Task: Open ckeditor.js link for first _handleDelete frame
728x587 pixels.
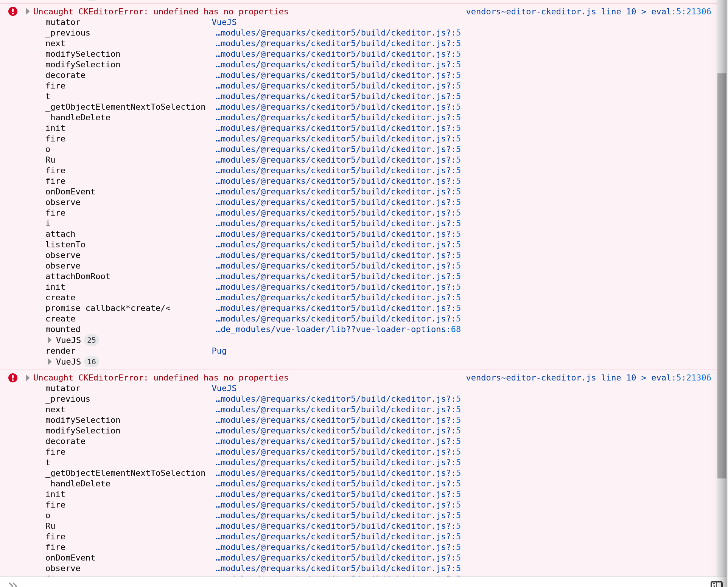Action: [338, 118]
